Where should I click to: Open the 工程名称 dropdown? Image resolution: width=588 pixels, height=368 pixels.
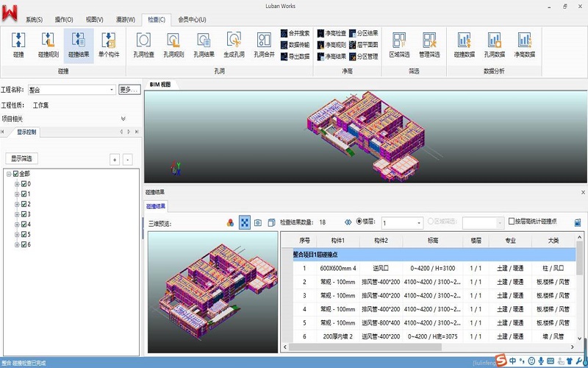pyautogui.click(x=112, y=90)
